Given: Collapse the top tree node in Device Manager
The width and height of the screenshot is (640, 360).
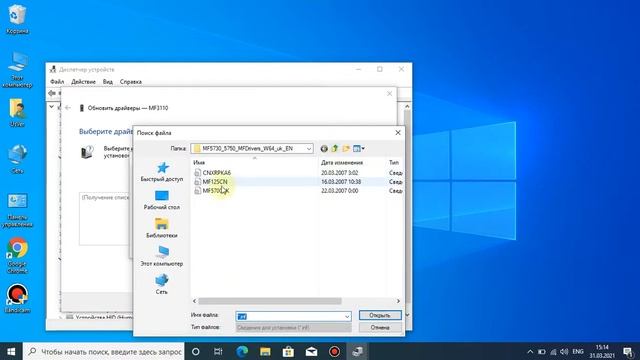Looking at the screenshot, I should [x=51, y=107].
